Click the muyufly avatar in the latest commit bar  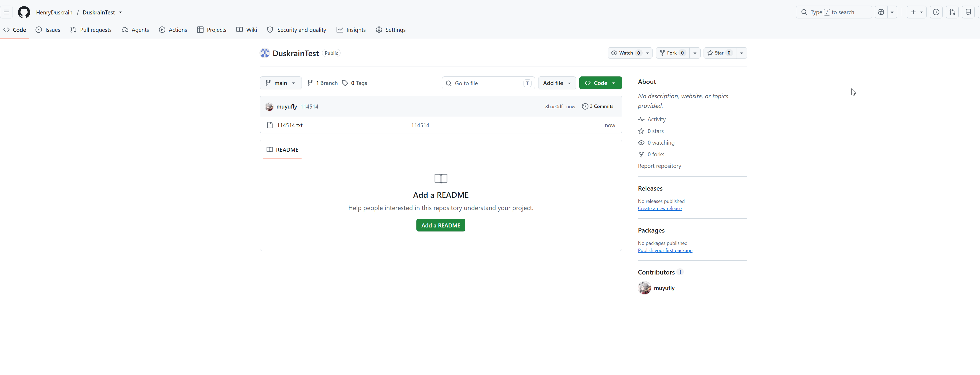pyautogui.click(x=269, y=107)
